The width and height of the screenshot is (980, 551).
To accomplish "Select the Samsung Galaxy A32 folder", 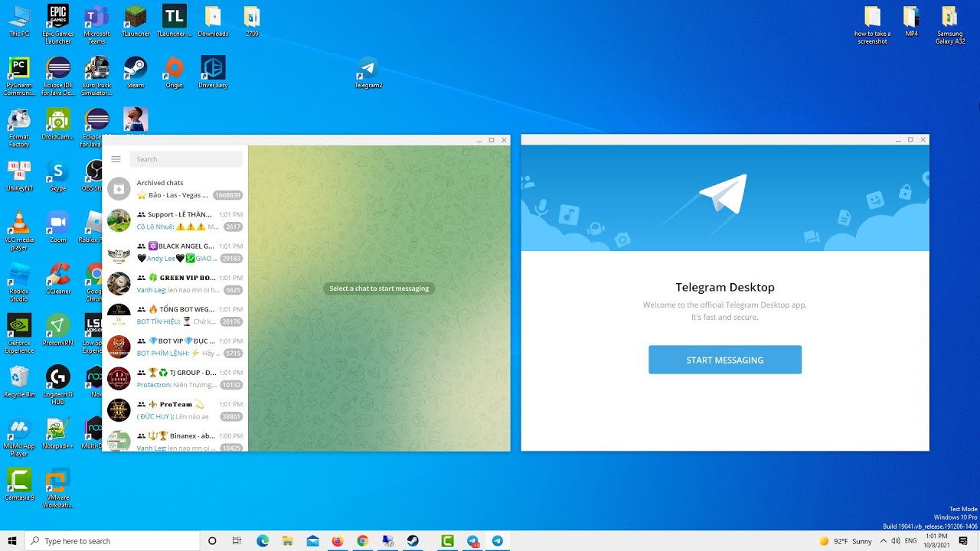I will point(950,24).
